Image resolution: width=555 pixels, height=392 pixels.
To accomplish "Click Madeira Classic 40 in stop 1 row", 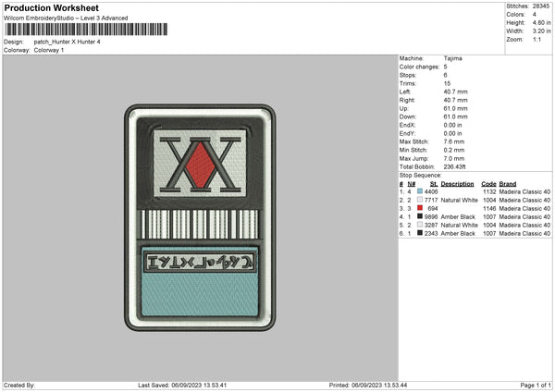I will point(524,191).
